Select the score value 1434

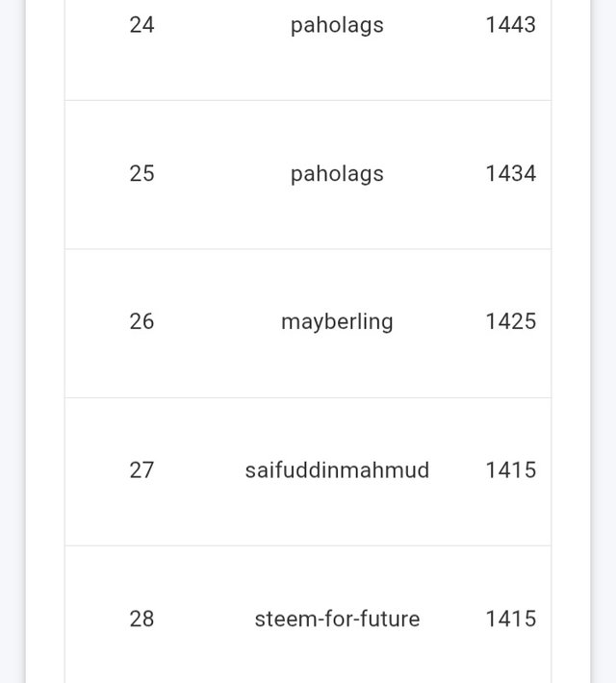510,174
